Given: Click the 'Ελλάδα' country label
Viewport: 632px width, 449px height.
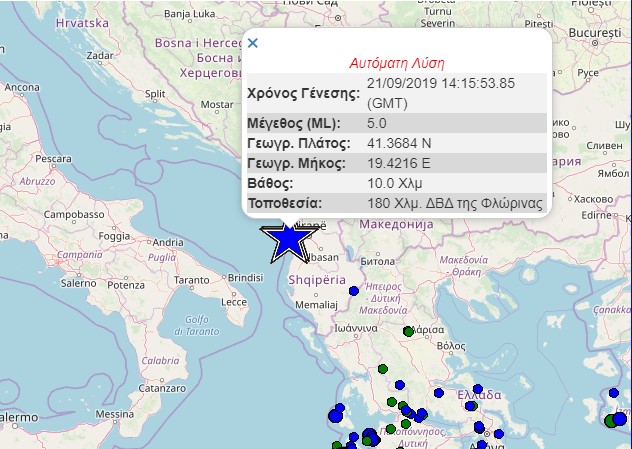Looking at the screenshot, I should pyautogui.click(x=479, y=395).
